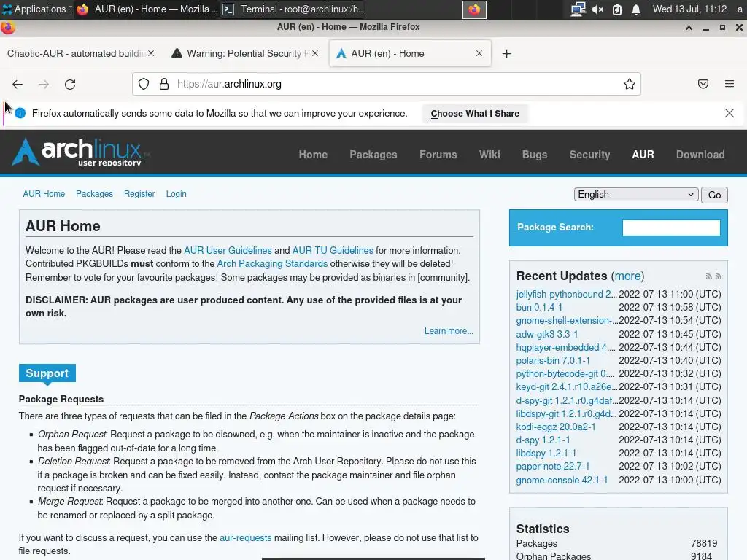This screenshot has width=747, height=560.
Task: Click the clock showing Wed 13 Jul
Action: coord(689,9)
